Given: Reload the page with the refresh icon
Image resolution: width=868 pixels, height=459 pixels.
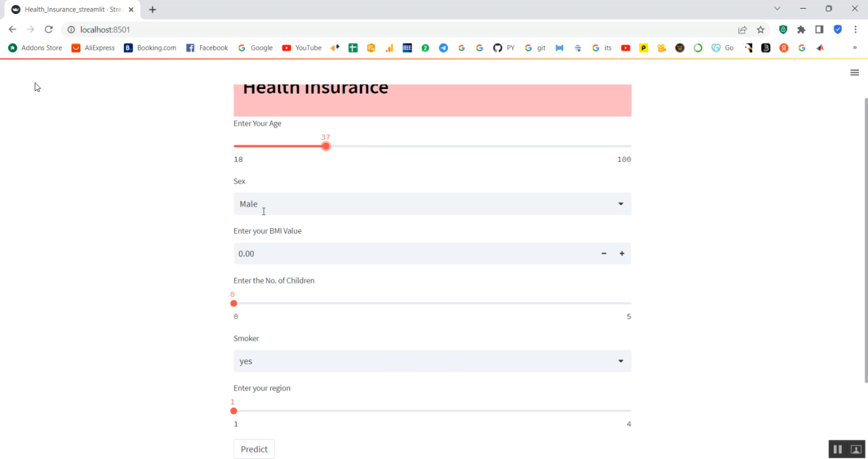Looking at the screenshot, I should pyautogui.click(x=49, y=29).
